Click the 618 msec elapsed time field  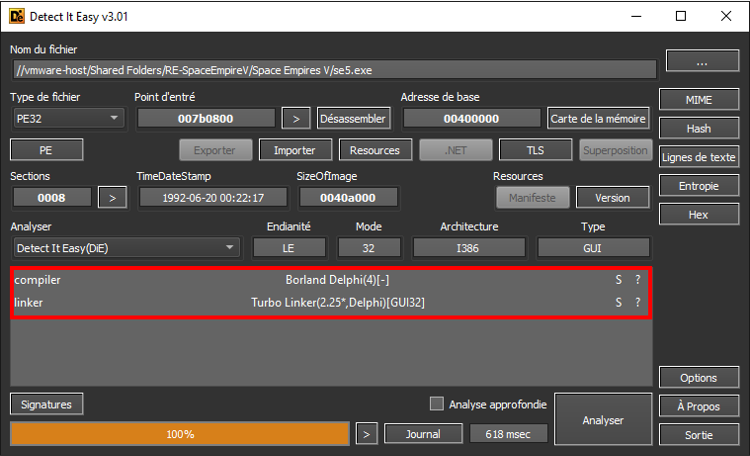[508, 434]
